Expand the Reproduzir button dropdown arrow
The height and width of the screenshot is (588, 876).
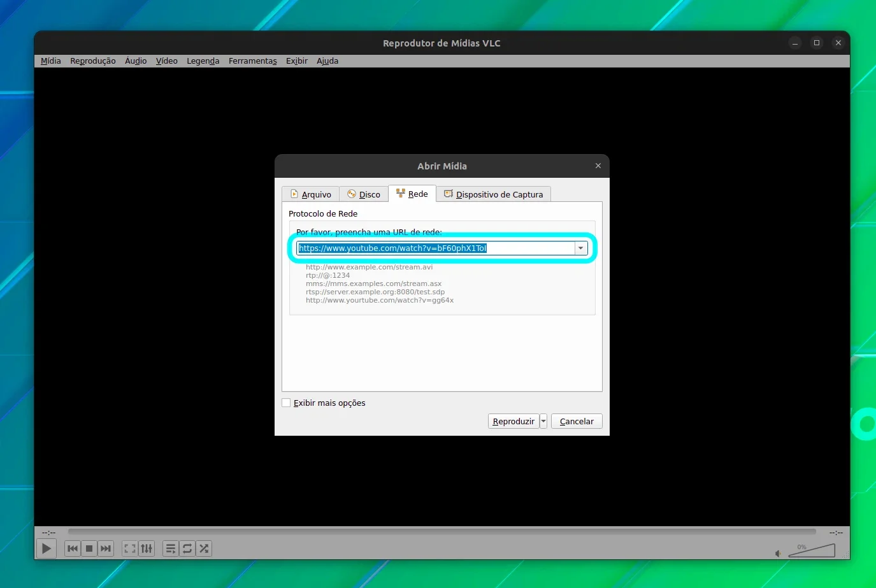point(543,421)
